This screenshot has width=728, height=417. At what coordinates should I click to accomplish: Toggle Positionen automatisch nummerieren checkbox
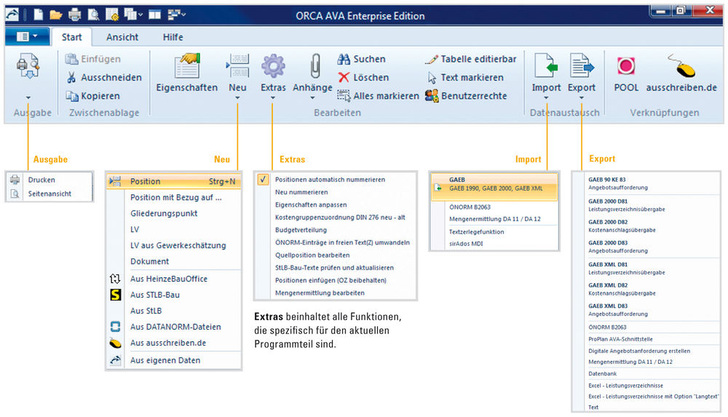pyautogui.click(x=263, y=179)
